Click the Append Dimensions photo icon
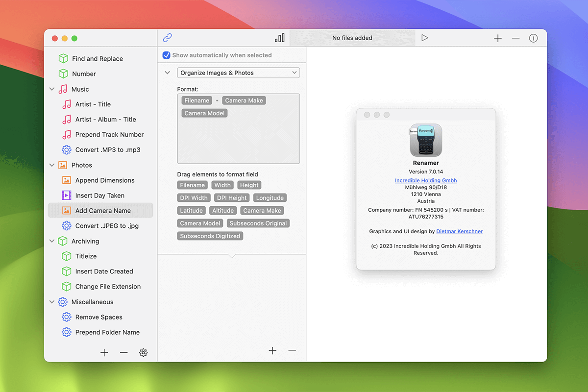This screenshot has height=392, width=588. pyautogui.click(x=67, y=180)
